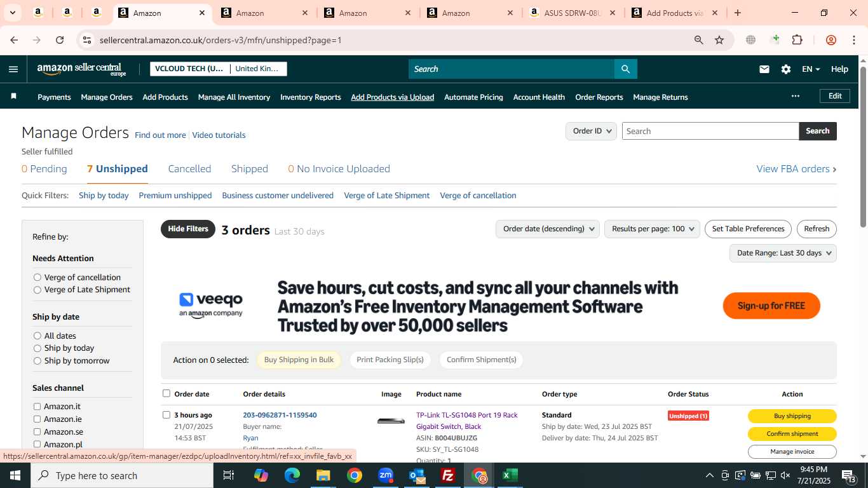Screen dimensions: 868x488
Task: Open FileZilla from the taskbar
Action: pyautogui.click(x=448, y=475)
